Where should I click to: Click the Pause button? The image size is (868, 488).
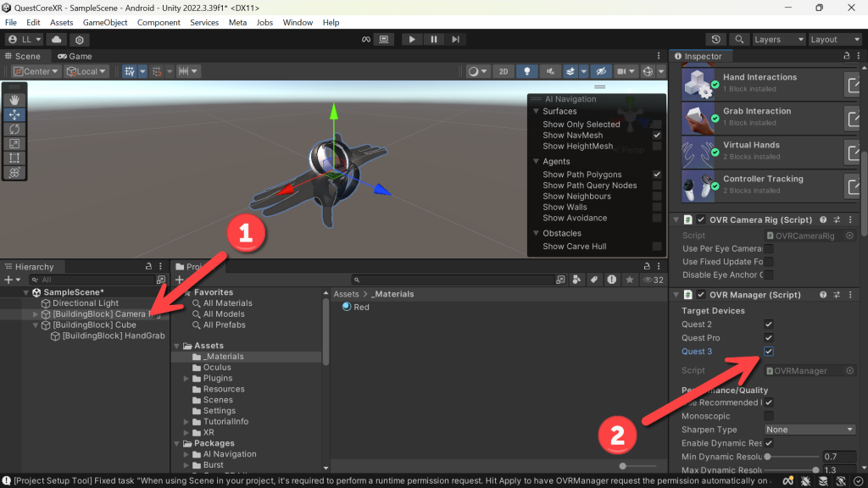pos(433,39)
